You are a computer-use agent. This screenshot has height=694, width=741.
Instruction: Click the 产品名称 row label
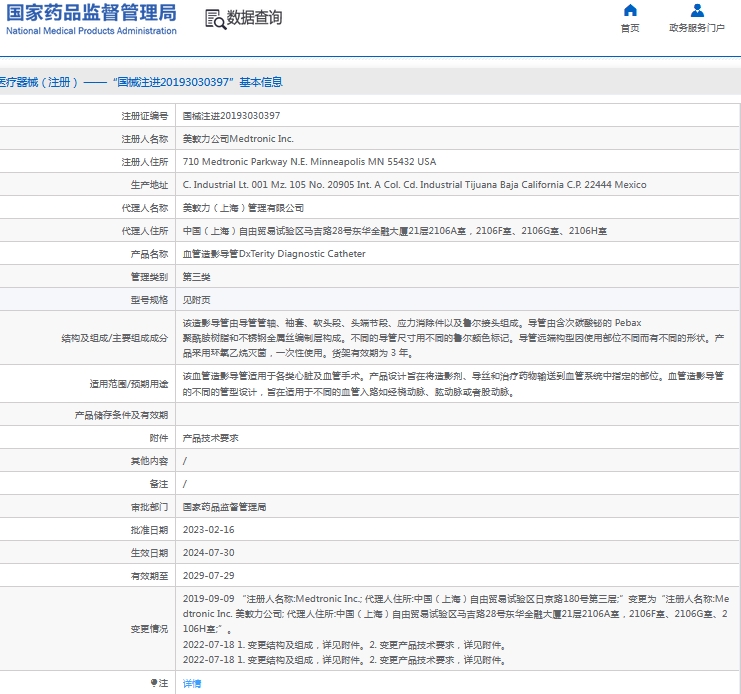coord(149,254)
